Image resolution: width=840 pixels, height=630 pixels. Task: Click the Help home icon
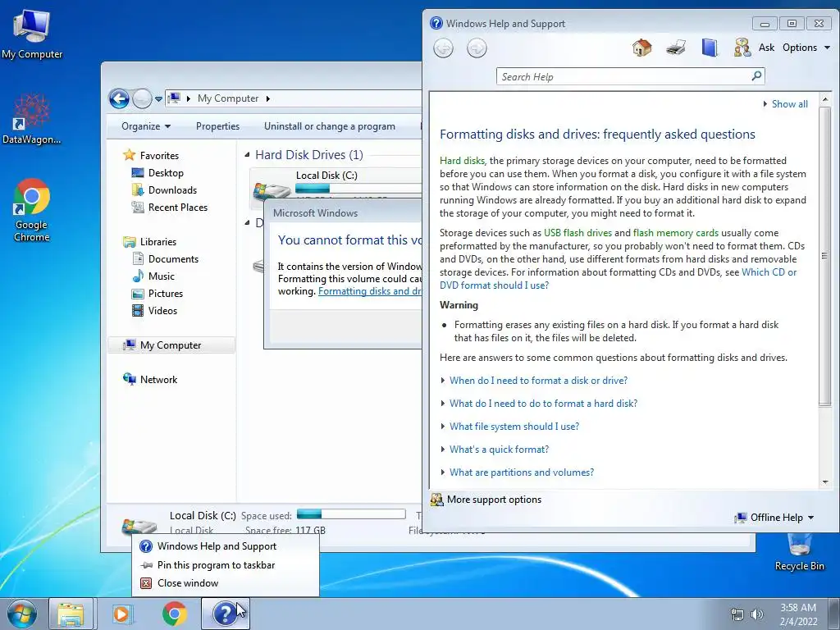point(641,48)
